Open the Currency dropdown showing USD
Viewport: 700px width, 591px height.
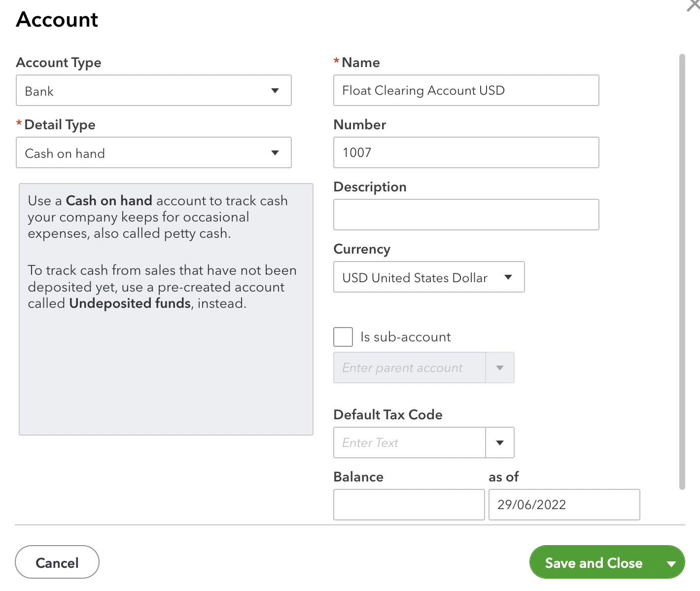coord(428,277)
